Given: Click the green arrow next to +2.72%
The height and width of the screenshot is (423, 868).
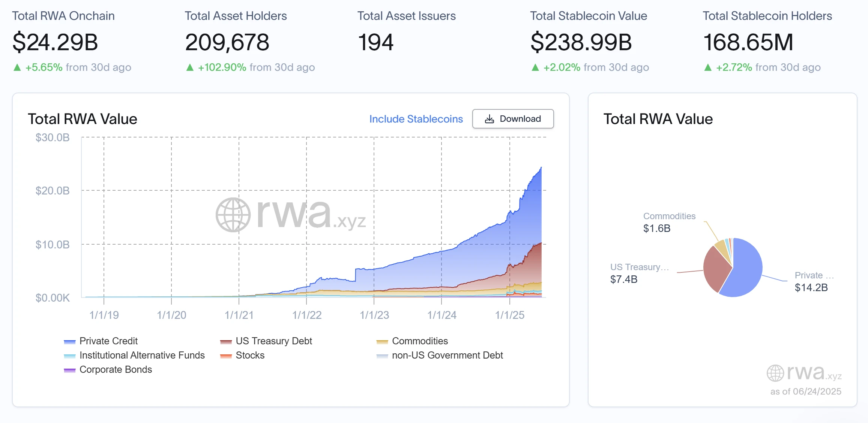Looking at the screenshot, I should point(707,67).
